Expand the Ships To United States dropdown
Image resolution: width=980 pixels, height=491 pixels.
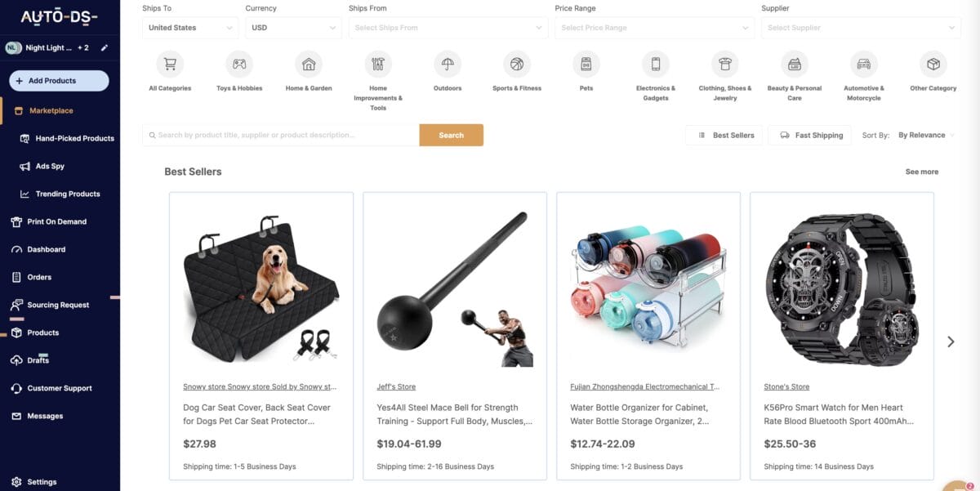pos(190,28)
